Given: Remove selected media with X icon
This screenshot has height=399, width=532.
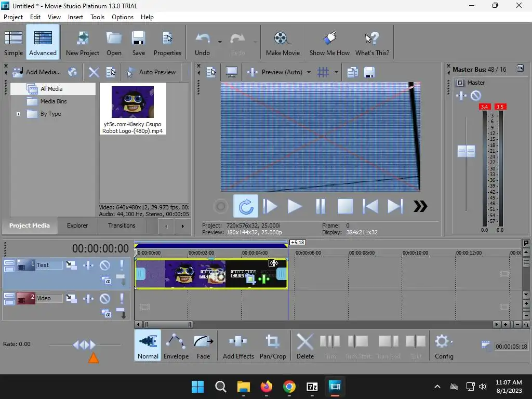Looking at the screenshot, I should click(x=94, y=72).
